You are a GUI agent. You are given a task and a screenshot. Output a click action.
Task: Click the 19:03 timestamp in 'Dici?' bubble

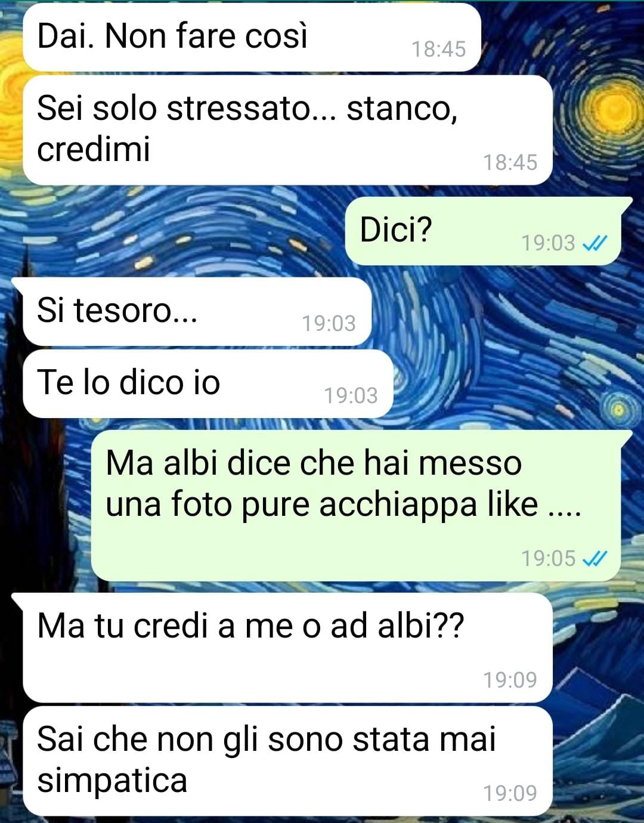(x=549, y=243)
